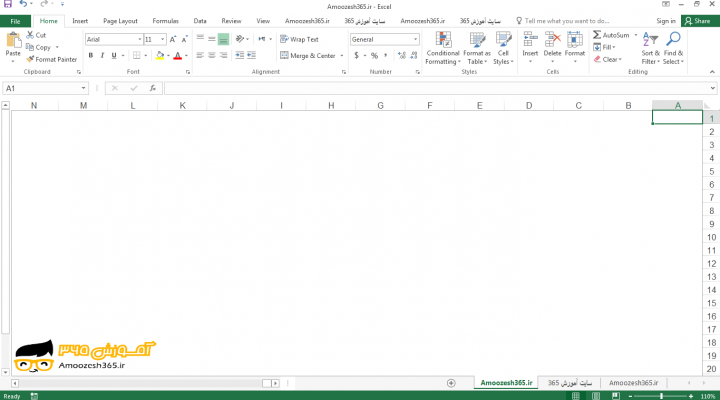Increase font size with larger A
The image size is (720, 400).
pyautogui.click(x=173, y=39)
